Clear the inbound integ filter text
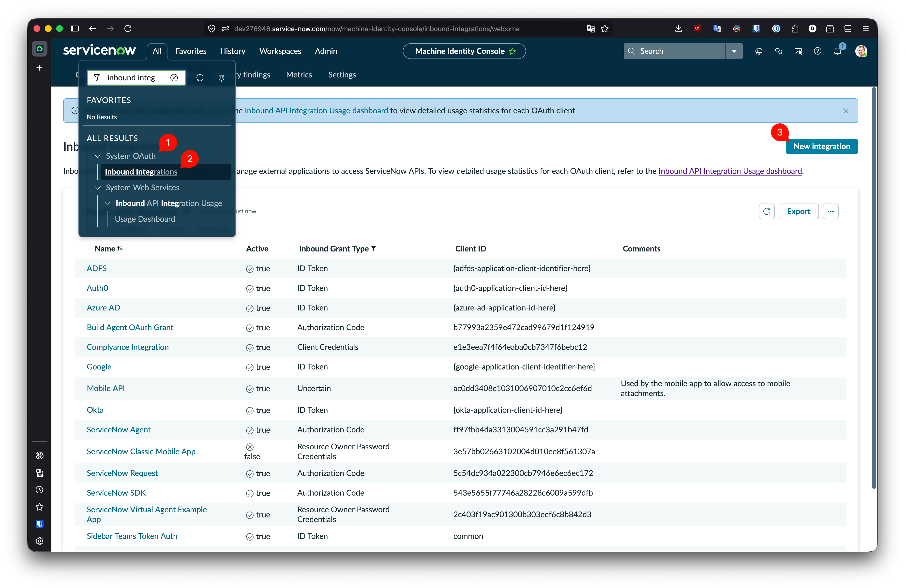 pyautogui.click(x=174, y=77)
